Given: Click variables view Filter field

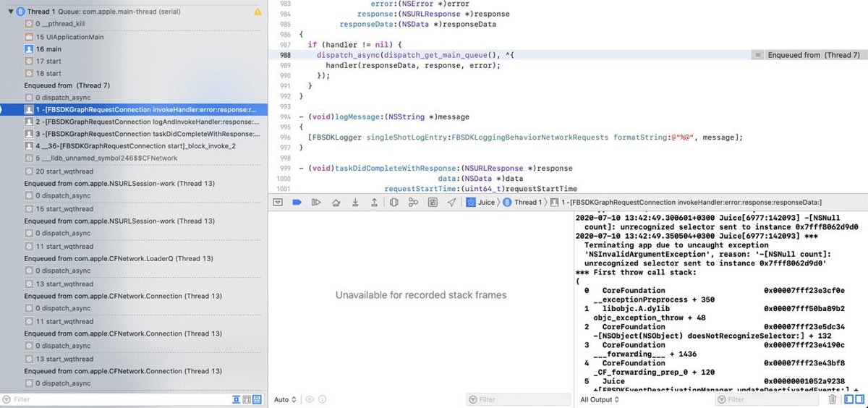Looking at the screenshot, I should pos(518,399).
